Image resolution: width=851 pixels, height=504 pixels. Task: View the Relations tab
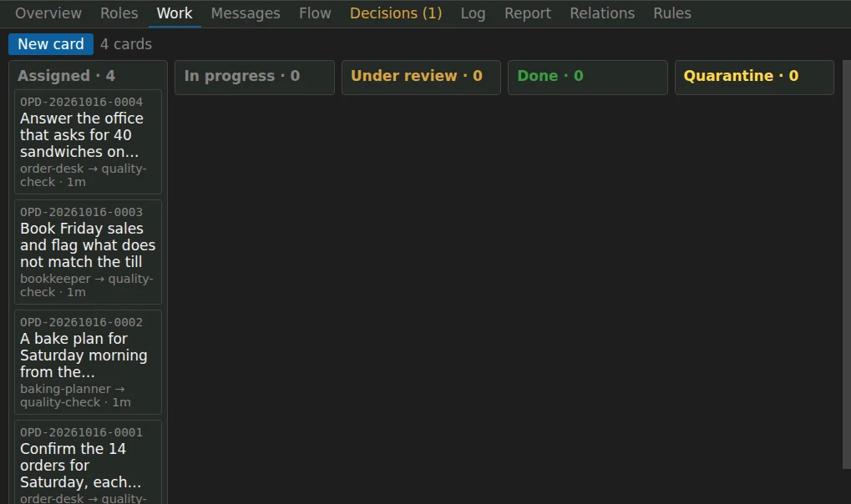tap(602, 13)
